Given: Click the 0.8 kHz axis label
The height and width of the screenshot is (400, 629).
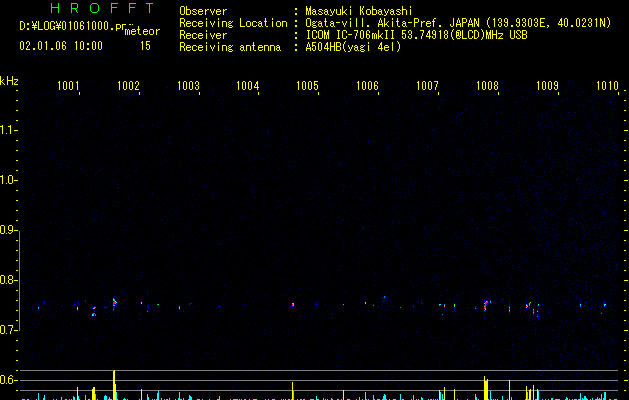Looking at the screenshot, I should click(8, 280).
